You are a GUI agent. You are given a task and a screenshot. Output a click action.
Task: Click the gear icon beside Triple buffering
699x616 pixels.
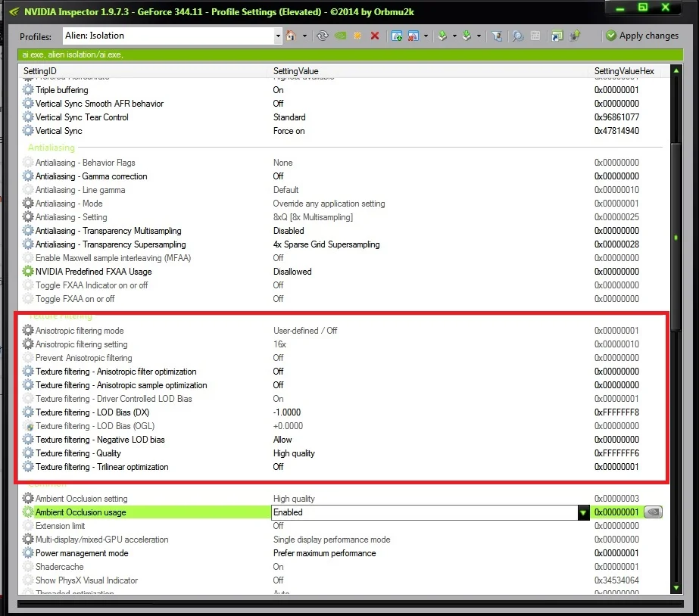[x=28, y=90]
